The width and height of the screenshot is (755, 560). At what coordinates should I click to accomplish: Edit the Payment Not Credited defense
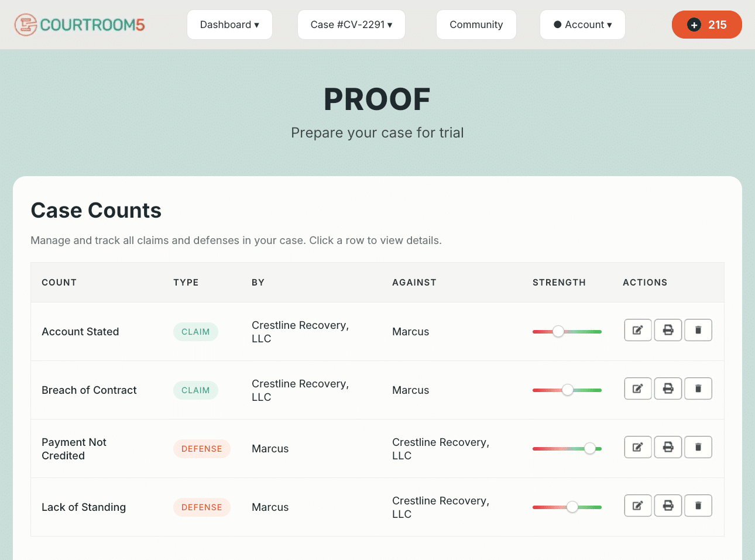coord(638,447)
